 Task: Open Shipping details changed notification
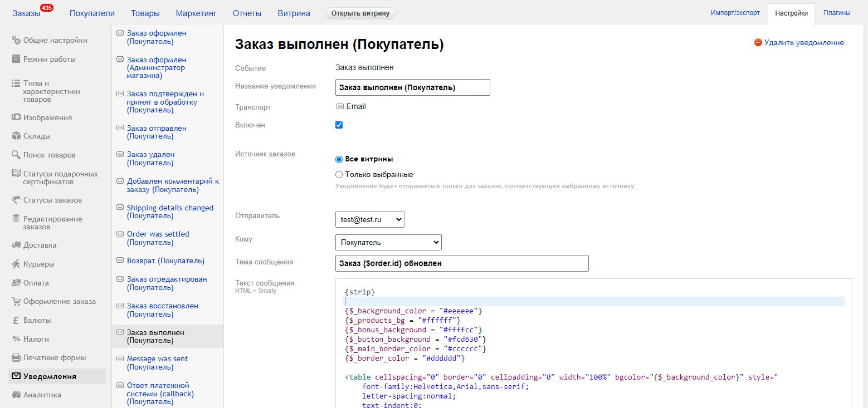click(170, 212)
